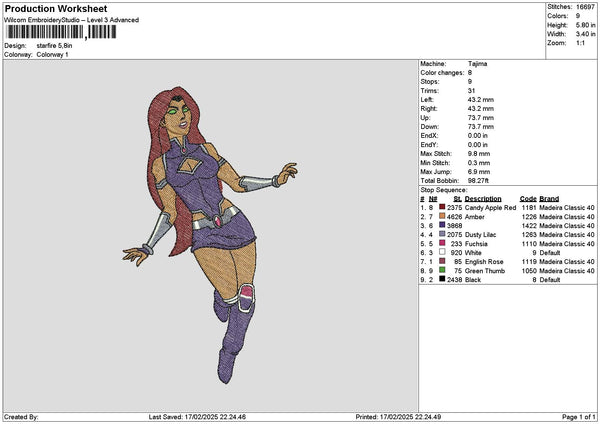Click the Tajima machine value
Image resolution: width=600 pixels, height=424 pixels.
[x=478, y=63]
